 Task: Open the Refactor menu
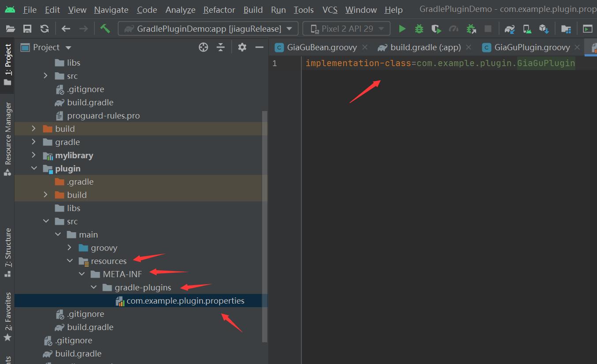(x=219, y=10)
